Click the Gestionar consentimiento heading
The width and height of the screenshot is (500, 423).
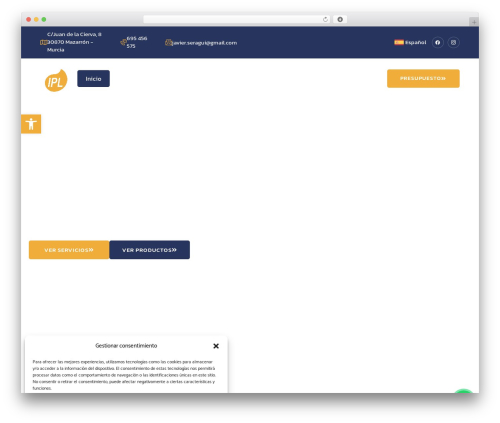click(126, 346)
